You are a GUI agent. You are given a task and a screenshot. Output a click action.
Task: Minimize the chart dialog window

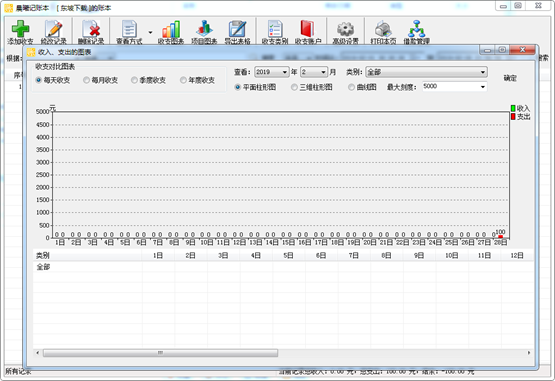tap(487, 50)
